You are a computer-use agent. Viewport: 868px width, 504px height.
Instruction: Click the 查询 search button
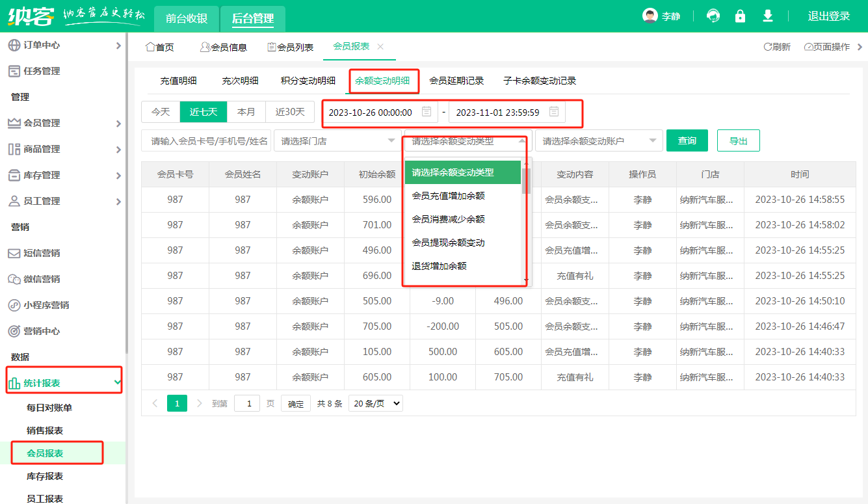point(687,140)
